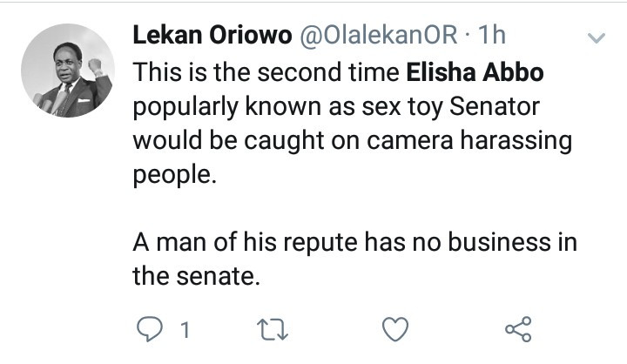This screenshot has height=364, width=627.
Task: Retweet this post by Lekan Oriowo
Action: pos(275,330)
